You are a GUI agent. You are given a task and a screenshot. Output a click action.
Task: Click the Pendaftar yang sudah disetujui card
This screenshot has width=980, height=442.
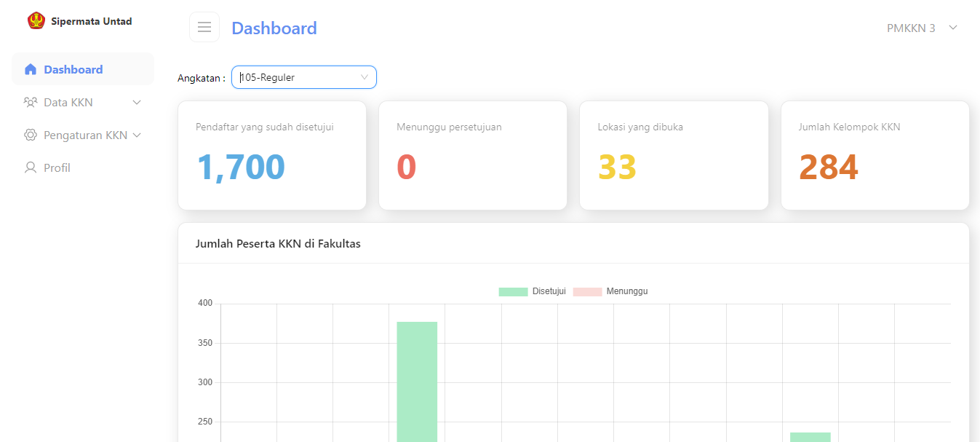pos(272,155)
